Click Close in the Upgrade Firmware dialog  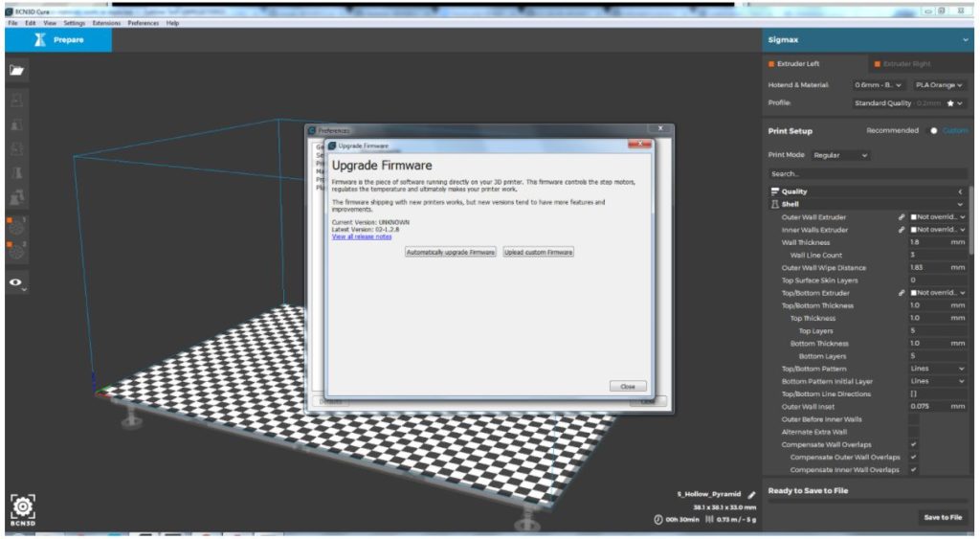[628, 387]
